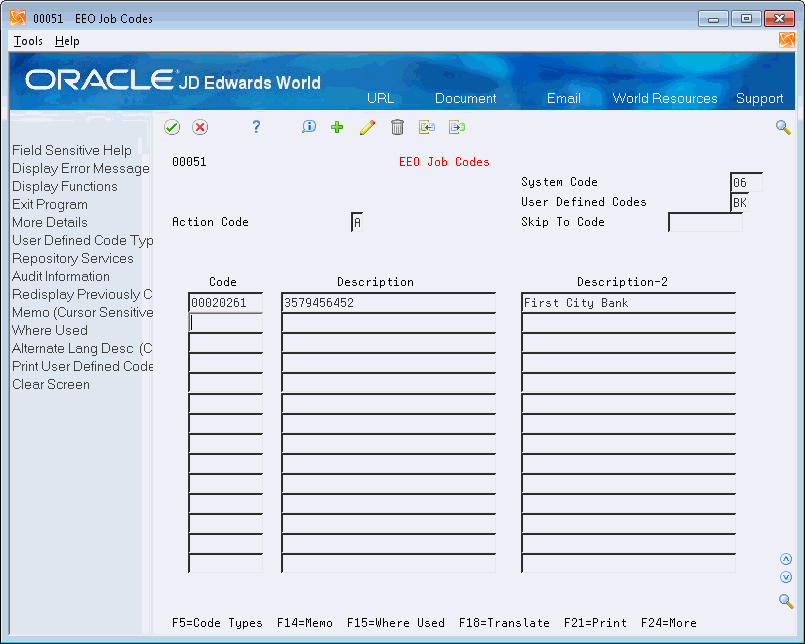The height and width of the screenshot is (644, 805).
Task: Open the URL banner link
Action: (380, 98)
